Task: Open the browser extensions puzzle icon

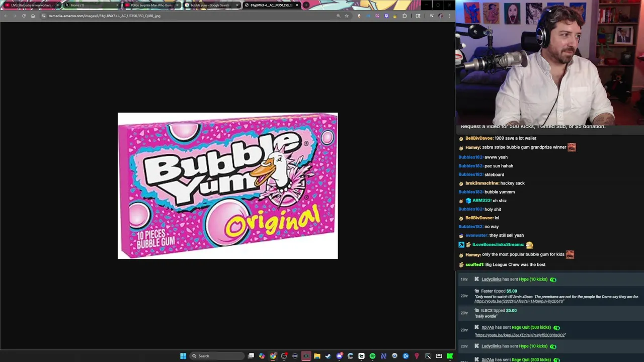Action: click(x=405, y=16)
